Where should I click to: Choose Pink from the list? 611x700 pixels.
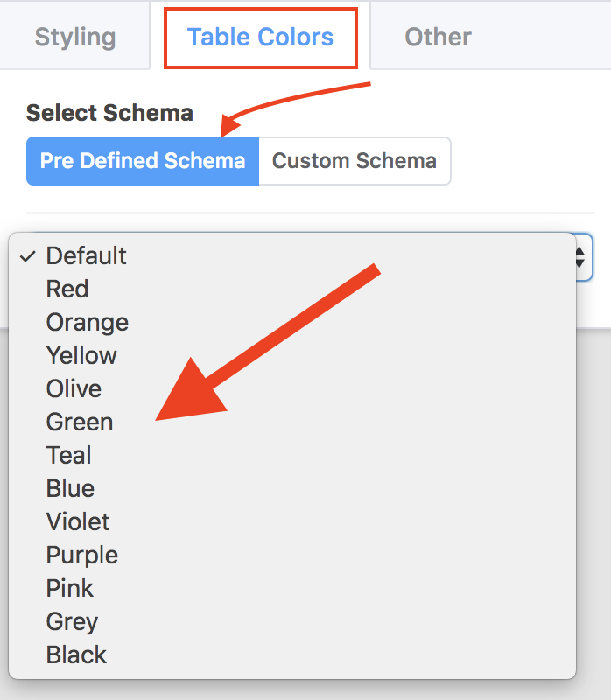tap(70, 588)
